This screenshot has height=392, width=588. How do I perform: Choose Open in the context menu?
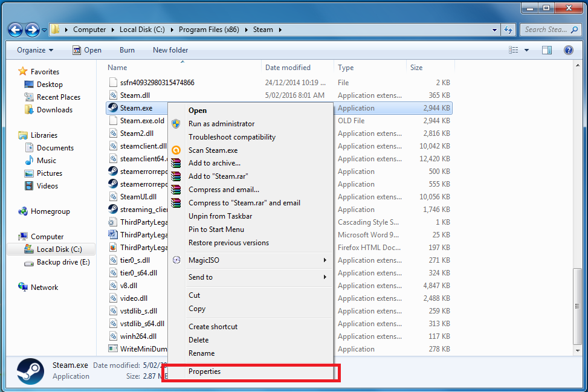click(x=250, y=110)
